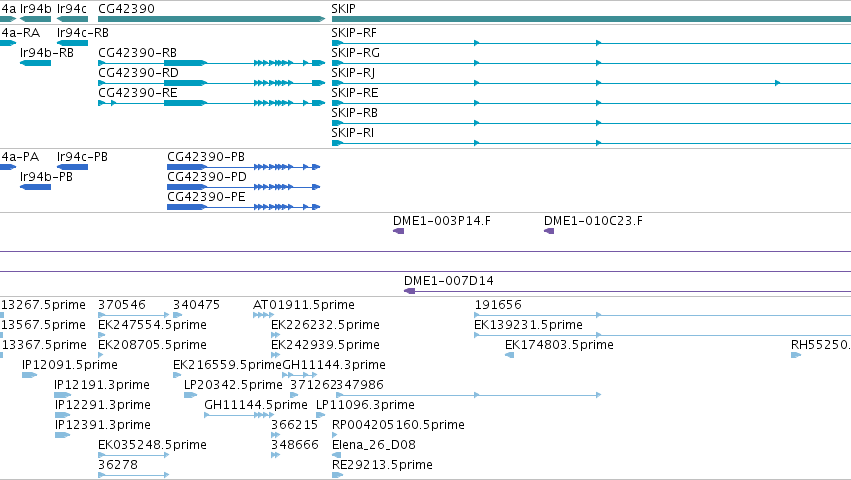Select LP20342.5prime EST
The height and width of the screenshot is (480, 851).
pyautogui.click(x=190, y=395)
